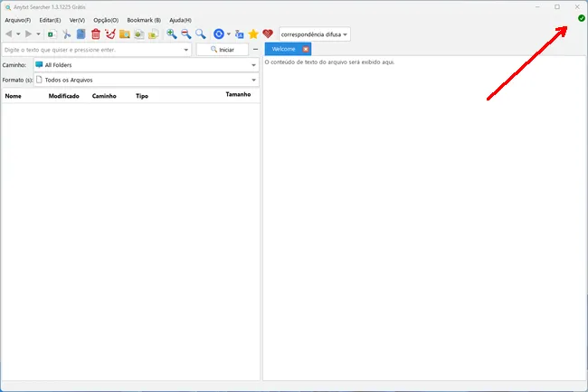Screen dimensions: 588x392
Task: Click the folder search icon
Action: (x=125, y=34)
